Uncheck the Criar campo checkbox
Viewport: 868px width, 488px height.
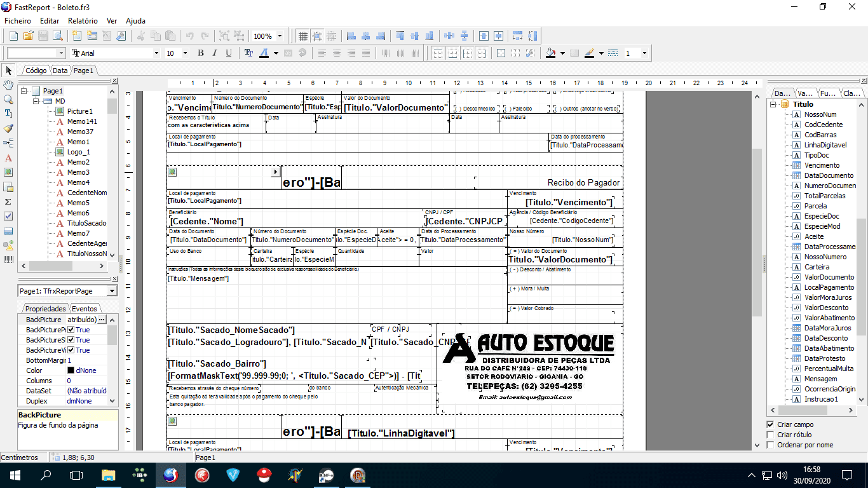[x=771, y=424]
